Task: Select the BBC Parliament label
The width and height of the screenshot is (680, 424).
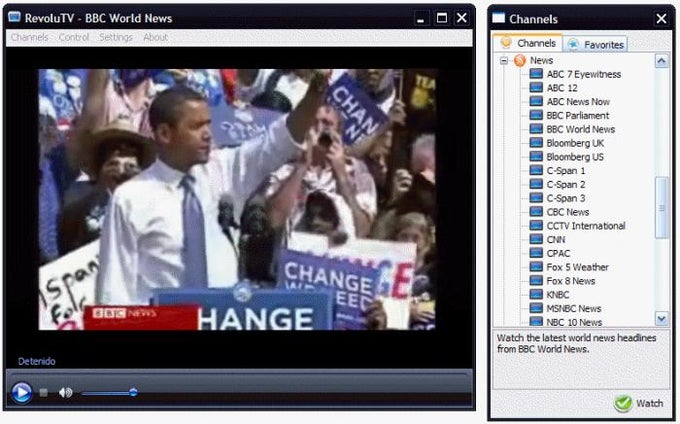Action: (x=578, y=116)
